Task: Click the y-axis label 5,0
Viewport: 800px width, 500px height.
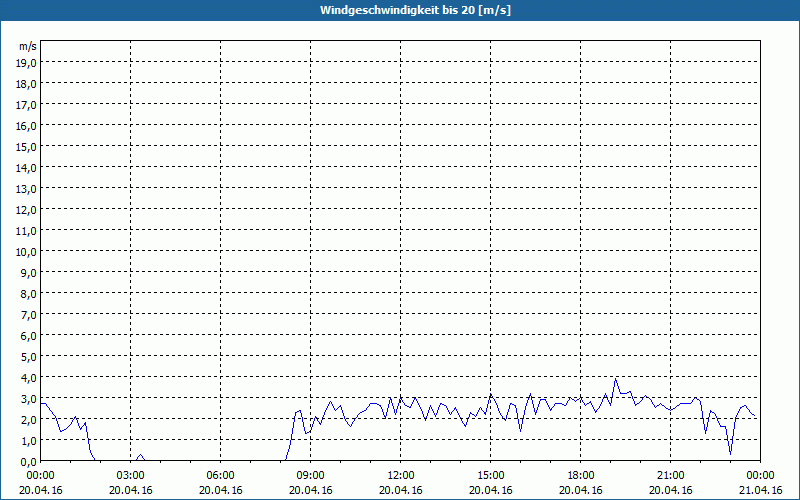Action: tap(29, 357)
